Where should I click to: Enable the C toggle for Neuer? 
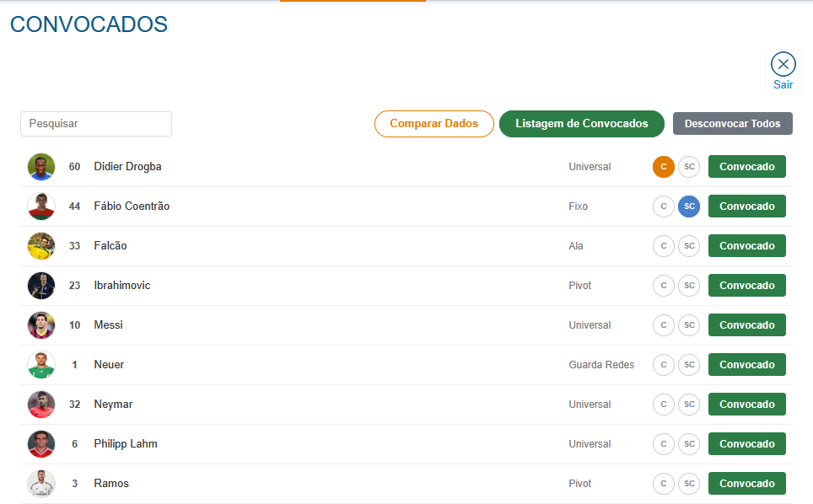tap(663, 365)
